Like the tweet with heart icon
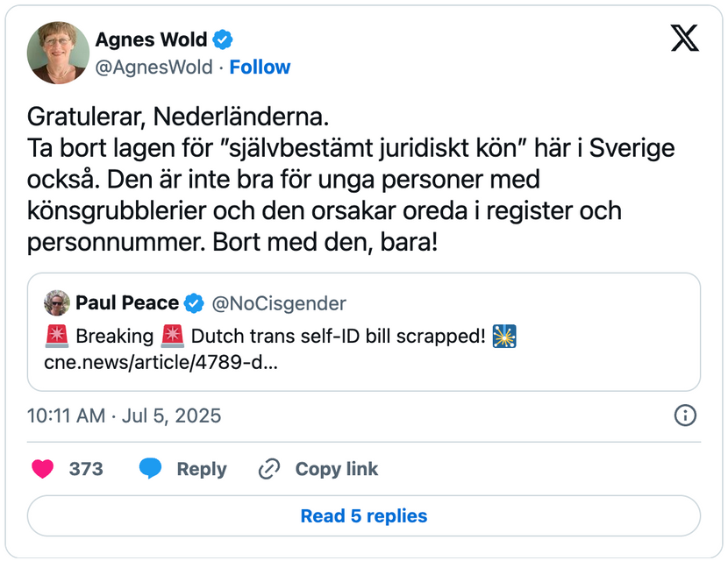This screenshot has width=728, height=568. point(43,469)
